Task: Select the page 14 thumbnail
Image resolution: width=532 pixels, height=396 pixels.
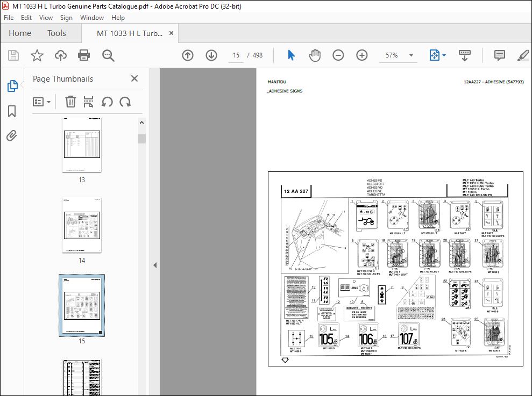Action: point(82,225)
